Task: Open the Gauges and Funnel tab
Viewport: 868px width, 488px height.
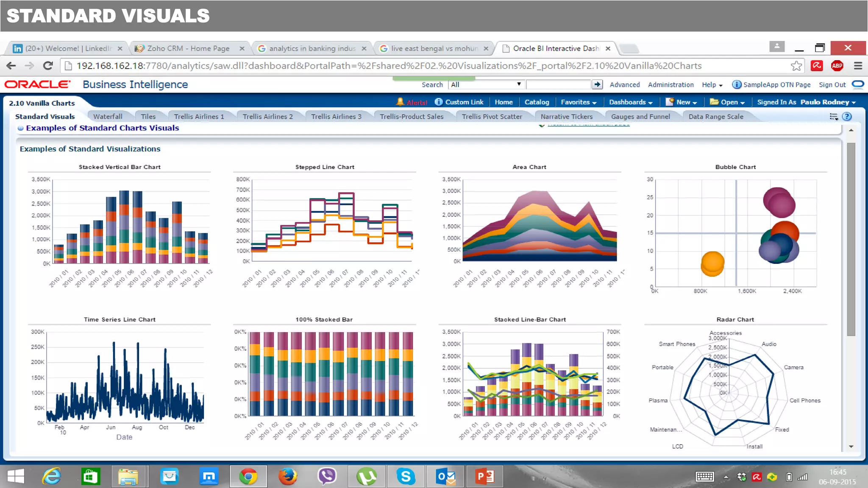Action: click(x=640, y=116)
